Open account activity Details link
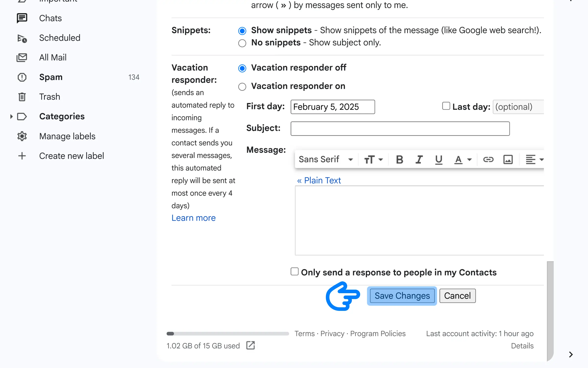This screenshot has height=368, width=588. 522,346
